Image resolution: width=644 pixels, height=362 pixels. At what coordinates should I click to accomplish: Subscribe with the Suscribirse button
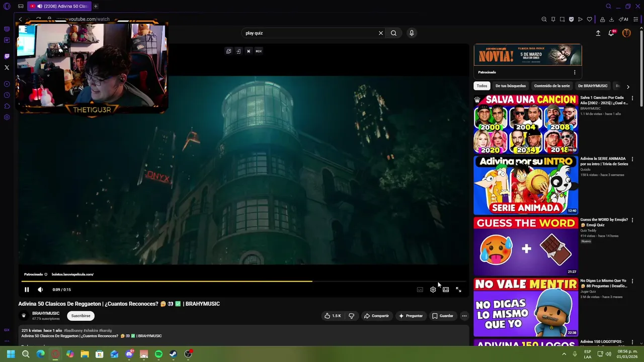click(81, 316)
